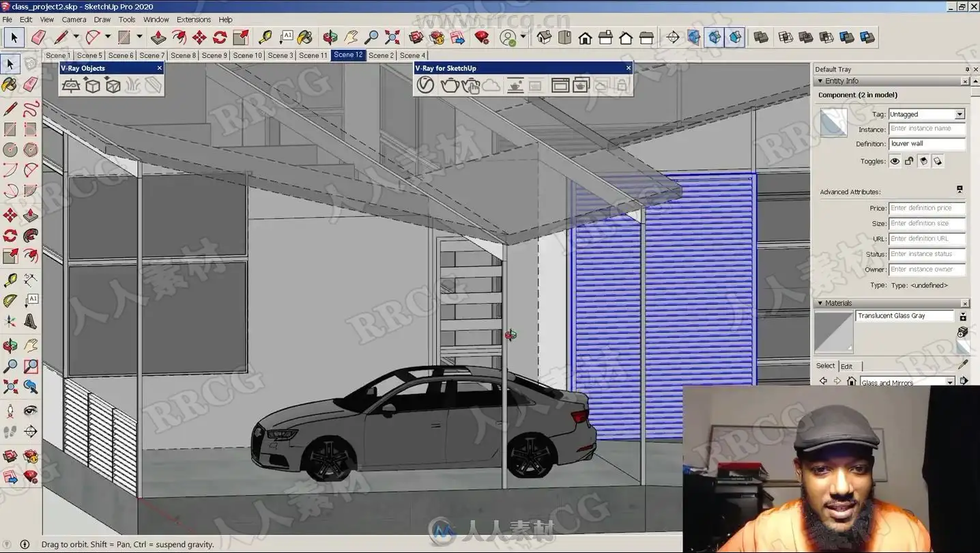Image resolution: width=980 pixels, height=553 pixels.
Task: Click the Position Camera tool in left toolbar
Action: click(10, 411)
